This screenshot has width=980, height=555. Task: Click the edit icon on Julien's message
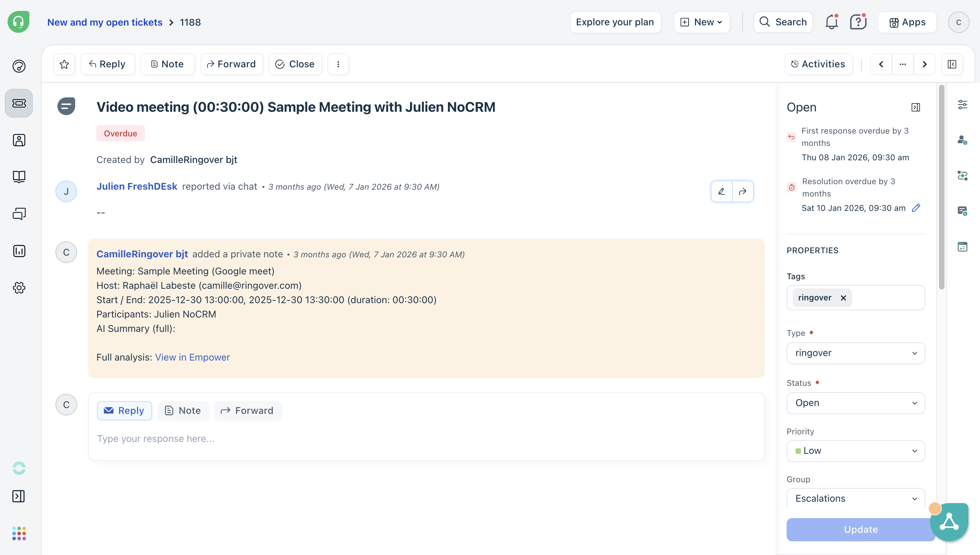[721, 191]
